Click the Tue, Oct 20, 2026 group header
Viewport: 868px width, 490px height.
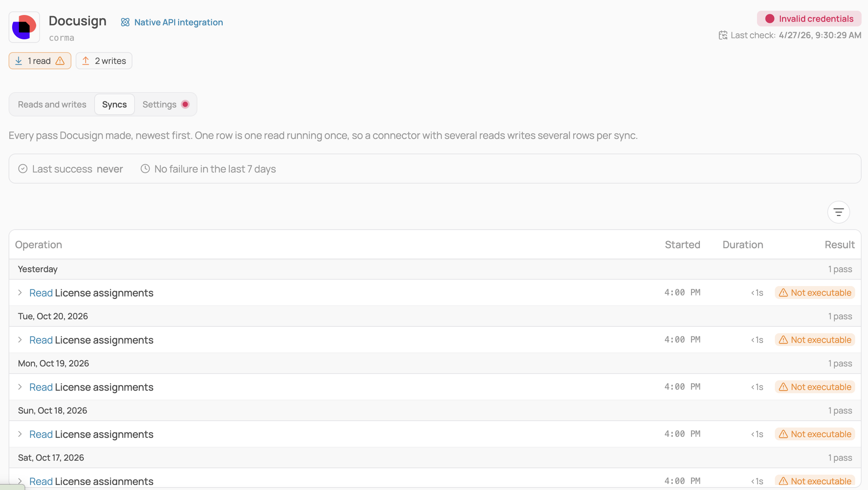[435, 316]
